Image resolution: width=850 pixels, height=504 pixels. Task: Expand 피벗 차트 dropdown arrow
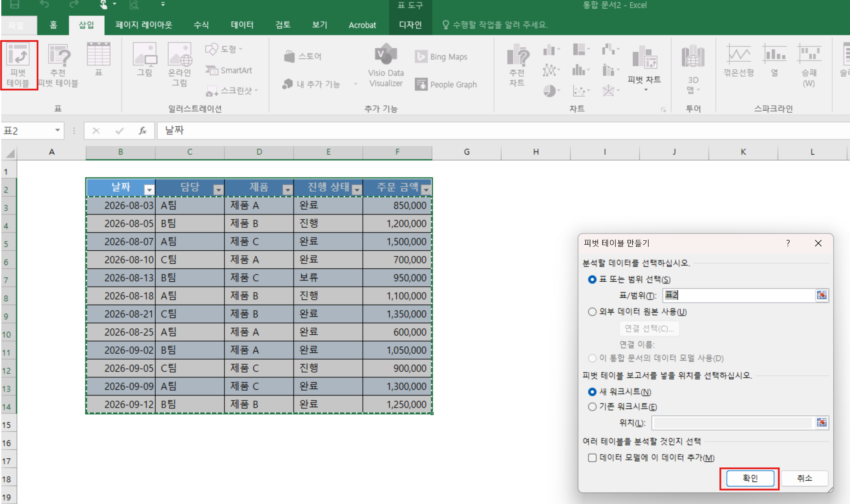[646, 90]
